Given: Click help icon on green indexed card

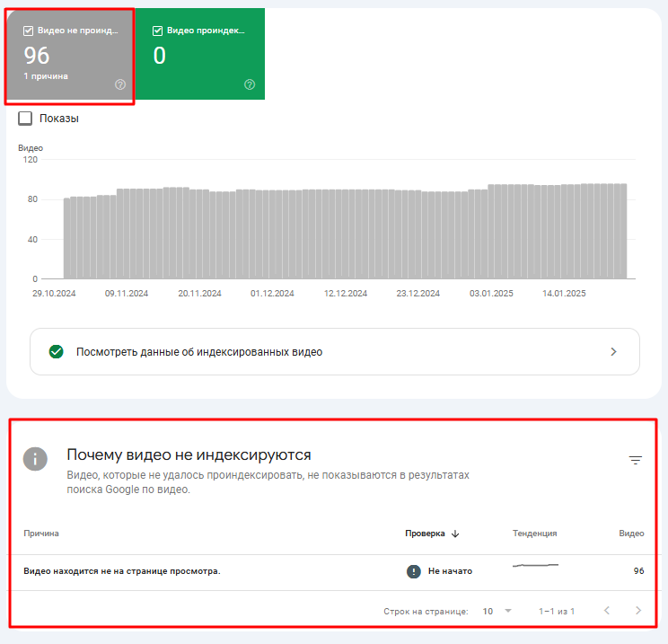Looking at the screenshot, I should [250, 84].
